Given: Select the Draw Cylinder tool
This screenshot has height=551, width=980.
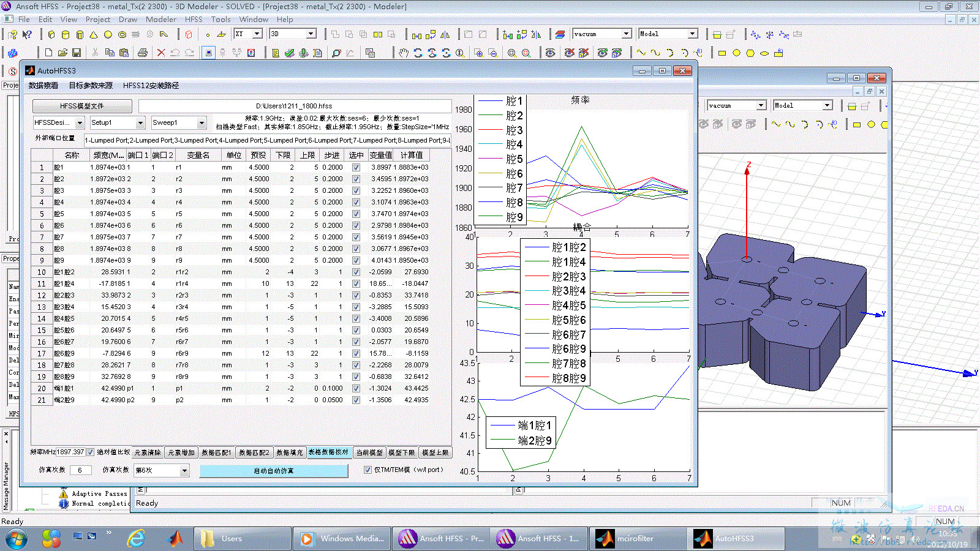Looking at the screenshot, I should point(65,35).
